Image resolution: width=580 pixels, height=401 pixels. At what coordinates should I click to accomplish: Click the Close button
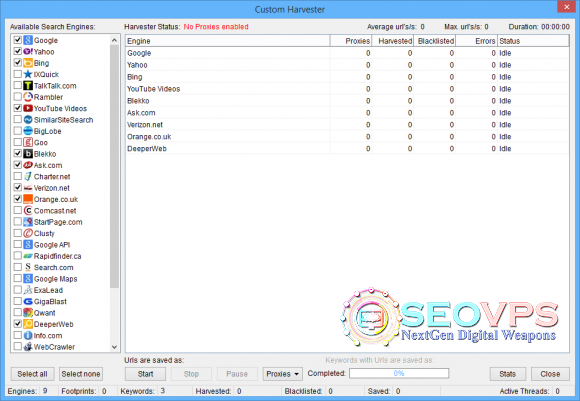coord(550,374)
